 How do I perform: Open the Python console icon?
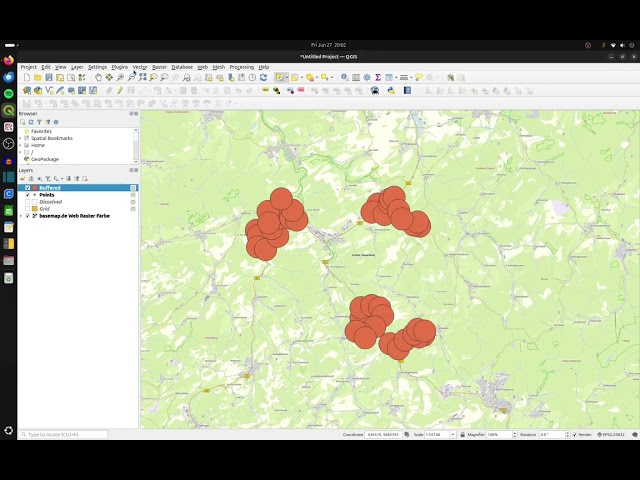tap(391, 91)
